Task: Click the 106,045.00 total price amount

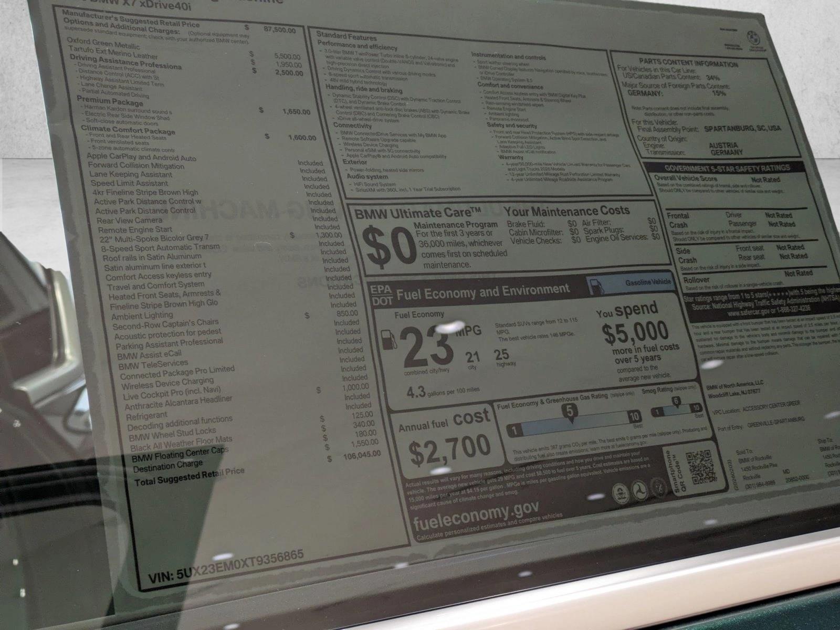Action: [x=360, y=454]
